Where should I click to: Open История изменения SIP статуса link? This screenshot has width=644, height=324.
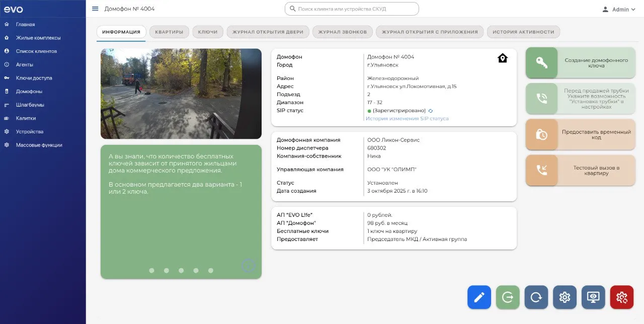pyautogui.click(x=407, y=119)
